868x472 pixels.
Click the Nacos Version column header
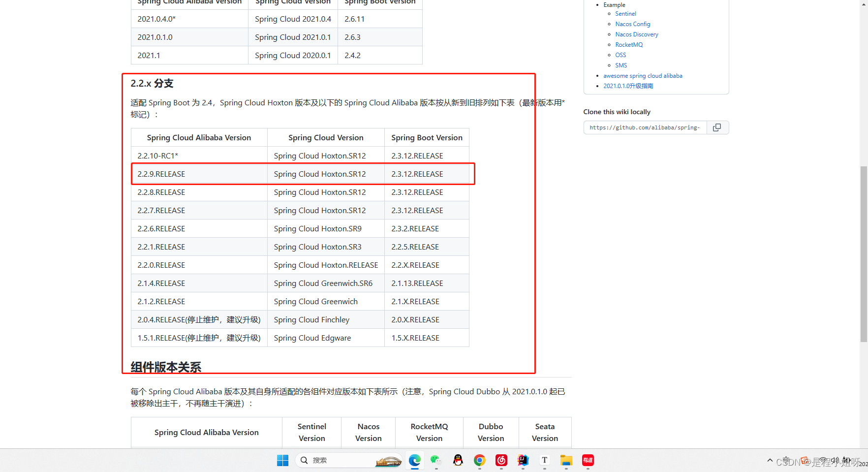369,433
